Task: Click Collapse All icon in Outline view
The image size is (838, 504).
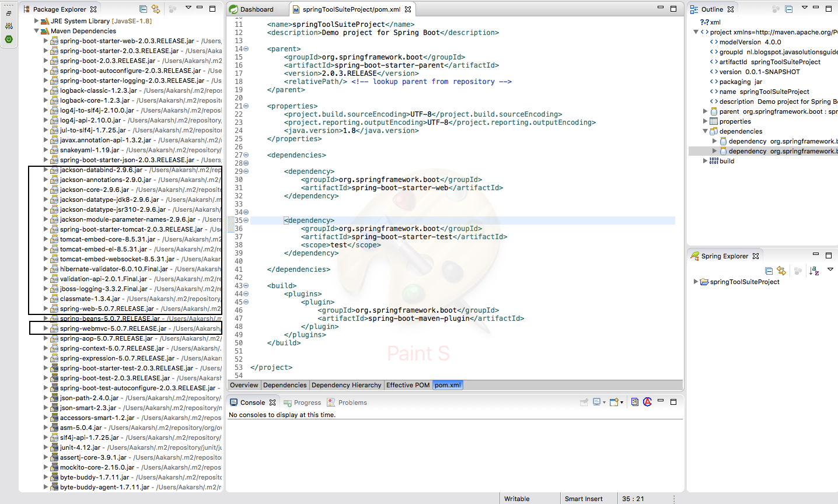Action: click(789, 9)
